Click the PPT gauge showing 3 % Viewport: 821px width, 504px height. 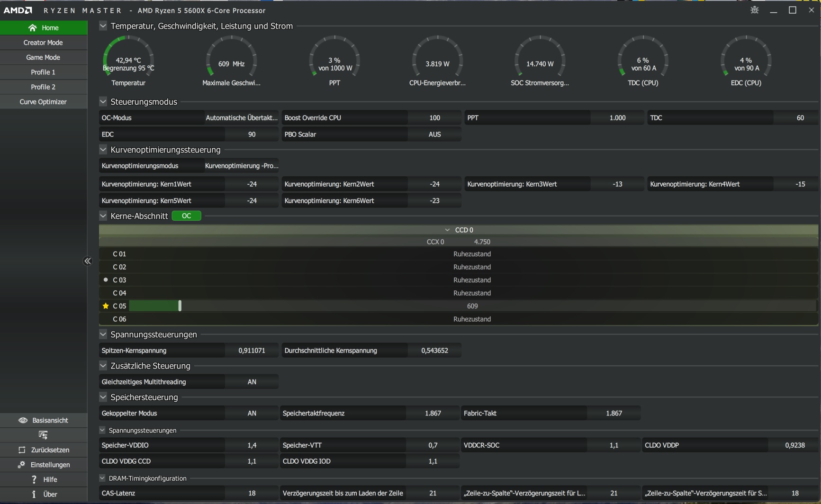click(x=334, y=62)
